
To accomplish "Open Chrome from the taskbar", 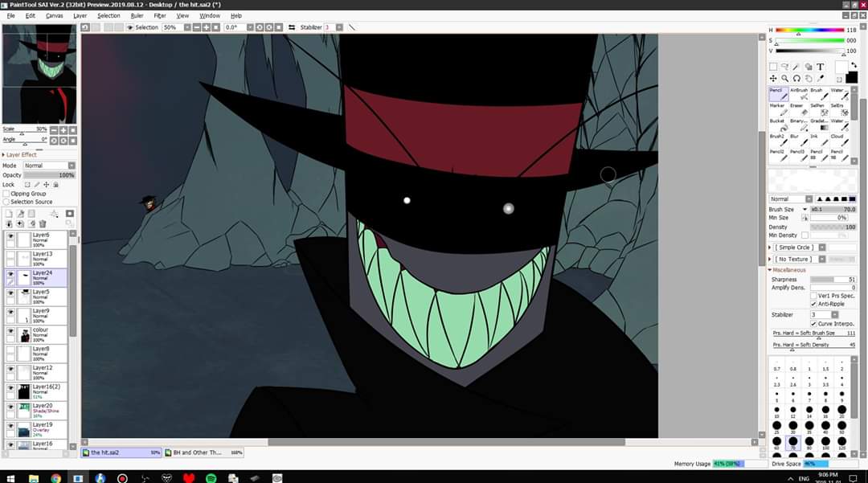I will click(x=56, y=478).
